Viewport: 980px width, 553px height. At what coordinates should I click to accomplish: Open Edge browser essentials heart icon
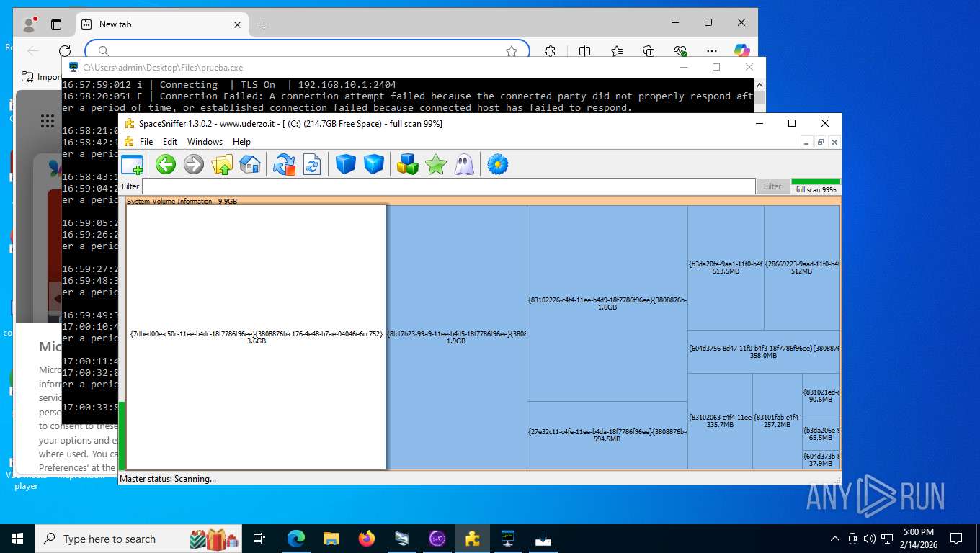(x=681, y=51)
